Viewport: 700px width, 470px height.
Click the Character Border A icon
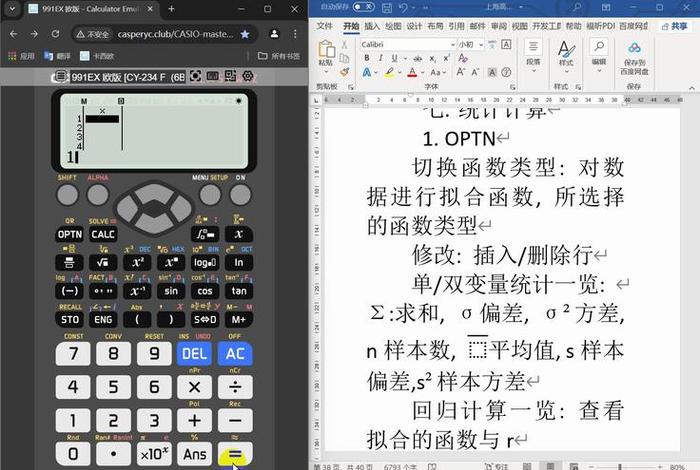506,44
